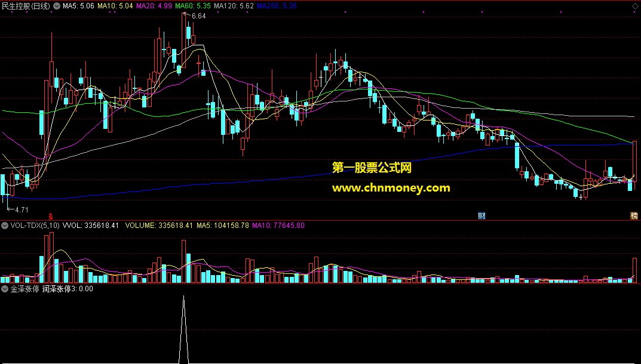Viewport: 641px width, 364px height.
Task: Select the latest tall red limit-up candlestick
Action: [x=634, y=161]
